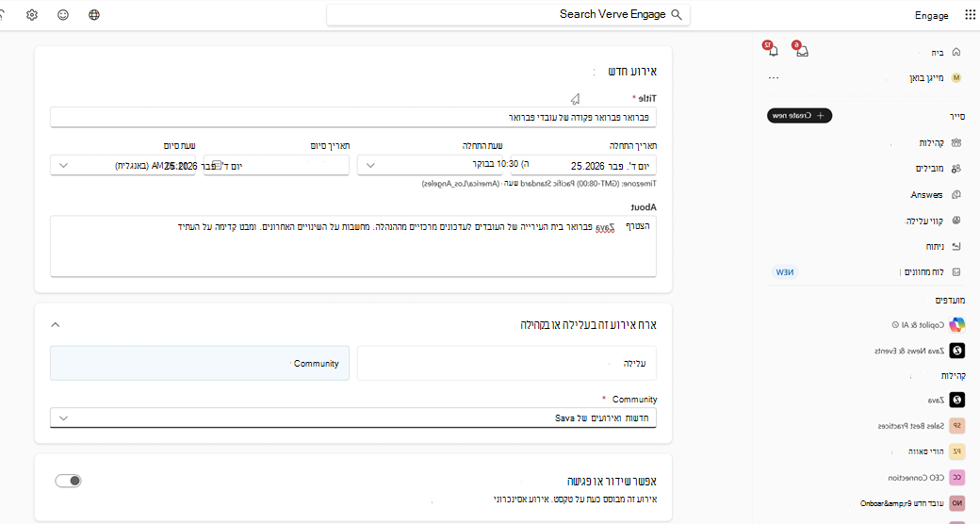Open Answers in the sidebar

(926, 194)
